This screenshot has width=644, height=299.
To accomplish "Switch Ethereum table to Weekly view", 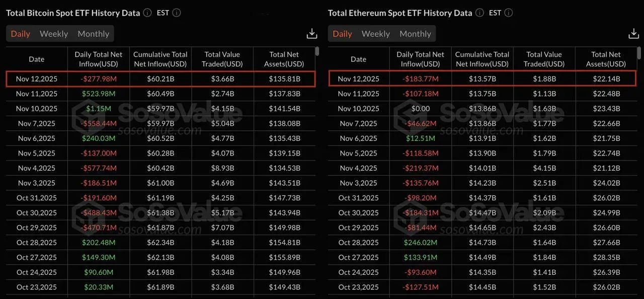I will (376, 34).
